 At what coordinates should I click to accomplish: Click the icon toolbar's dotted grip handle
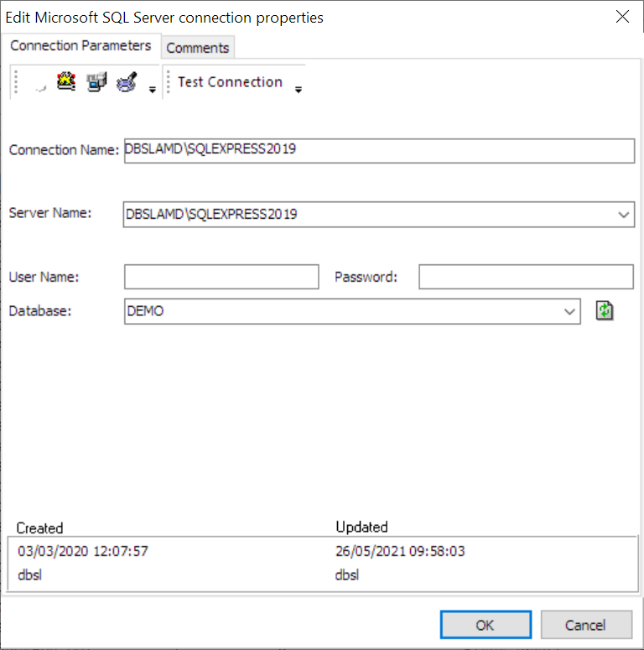16,81
